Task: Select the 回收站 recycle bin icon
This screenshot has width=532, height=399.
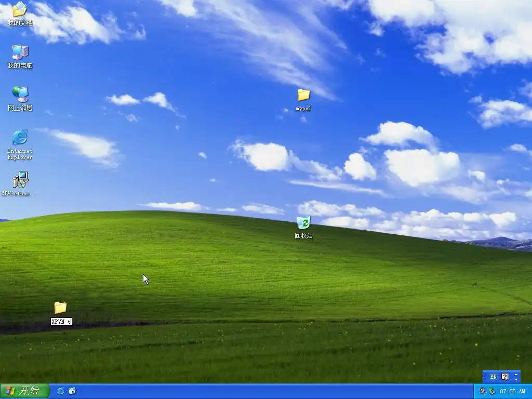Action: 303,228
